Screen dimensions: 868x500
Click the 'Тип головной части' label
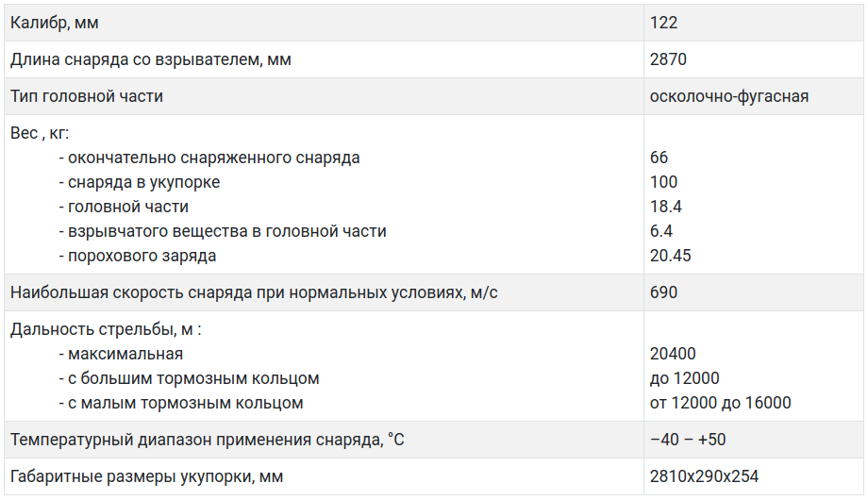(87, 96)
